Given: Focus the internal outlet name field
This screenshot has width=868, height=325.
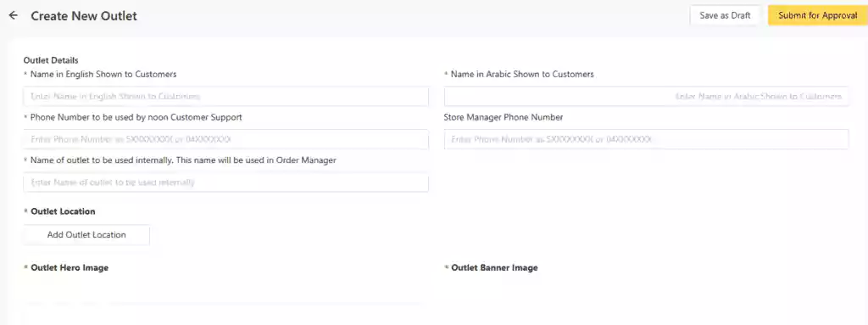Looking at the screenshot, I should [x=225, y=182].
